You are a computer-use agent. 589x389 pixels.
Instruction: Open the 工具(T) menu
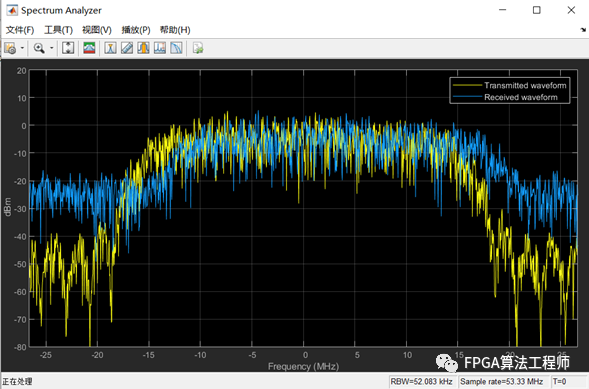58,30
